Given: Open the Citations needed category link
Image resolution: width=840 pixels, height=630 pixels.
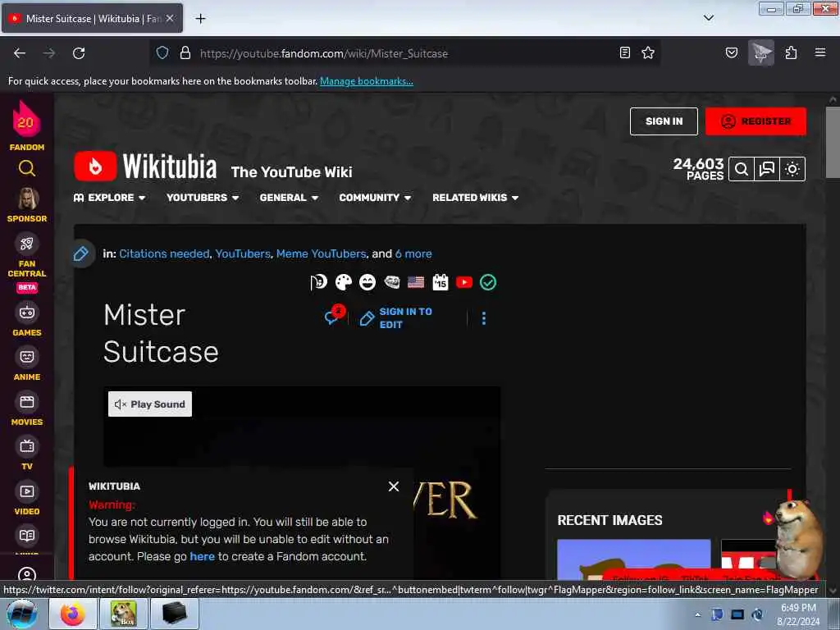Looking at the screenshot, I should (164, 254).
